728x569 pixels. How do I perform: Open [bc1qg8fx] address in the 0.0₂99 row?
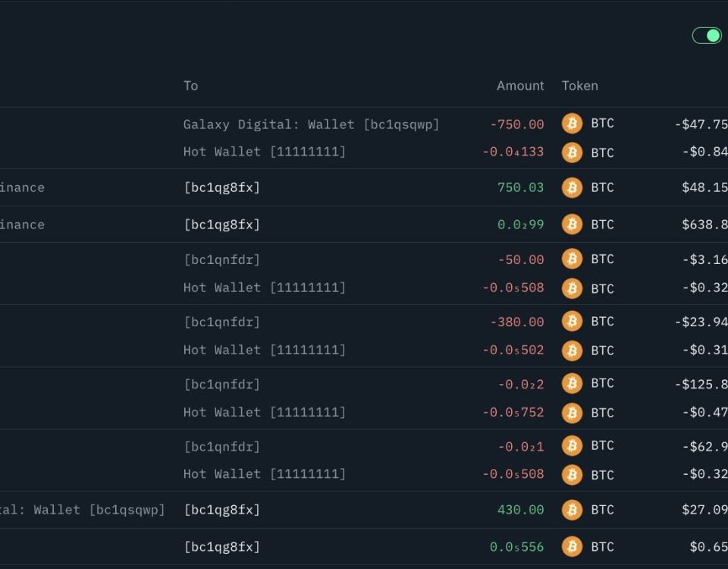pos(222,225)
